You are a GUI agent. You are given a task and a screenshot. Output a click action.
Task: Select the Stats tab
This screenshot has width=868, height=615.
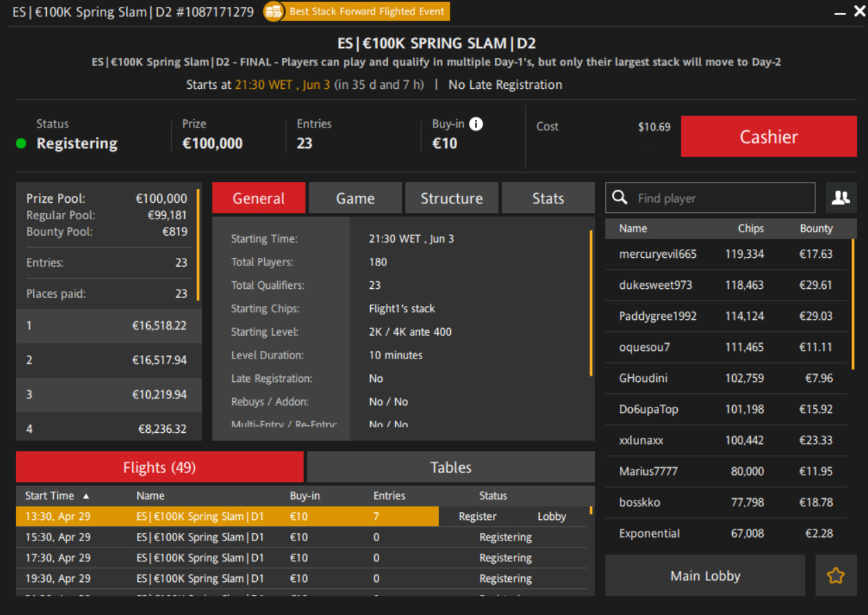547,199
